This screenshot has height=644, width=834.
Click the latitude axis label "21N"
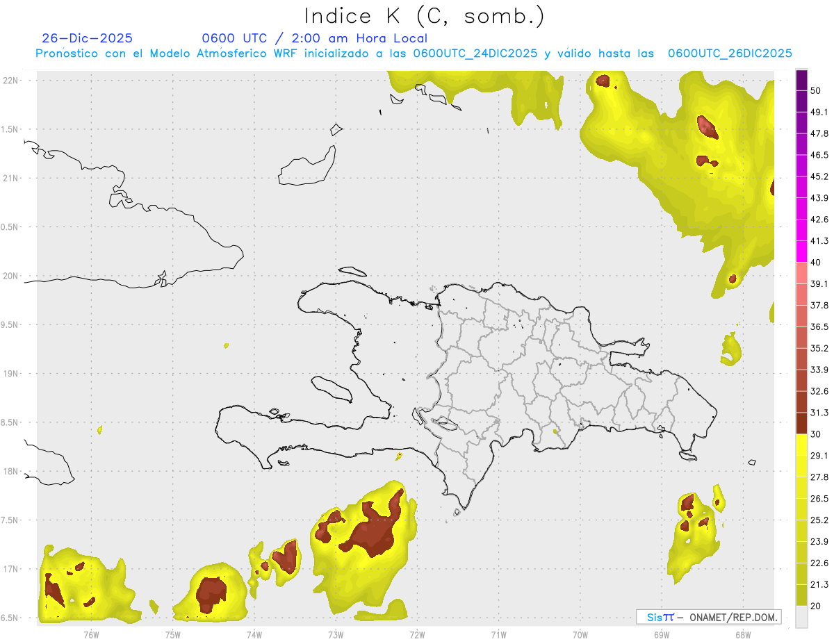[x=11, y=179]
